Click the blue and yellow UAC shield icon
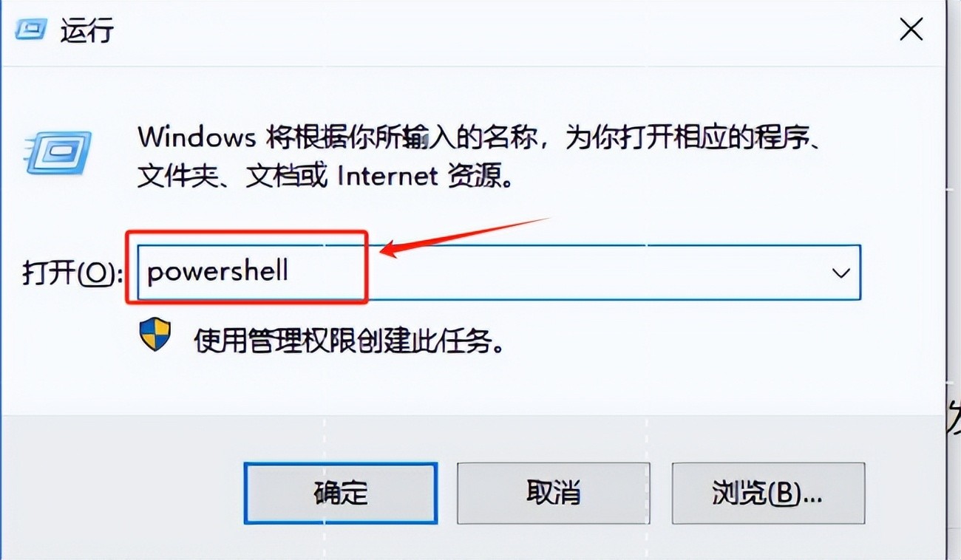The image size is (961, 560). (155, 335)
